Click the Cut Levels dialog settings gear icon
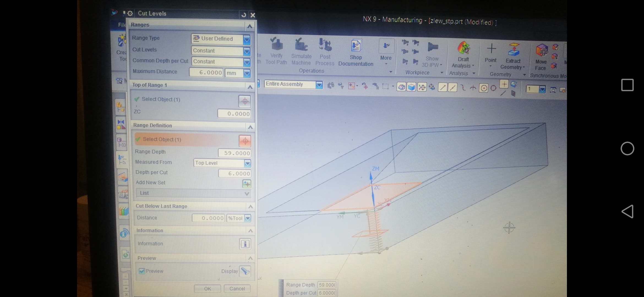The height and width of the screenshot is (297, 644). pos(130,13)
